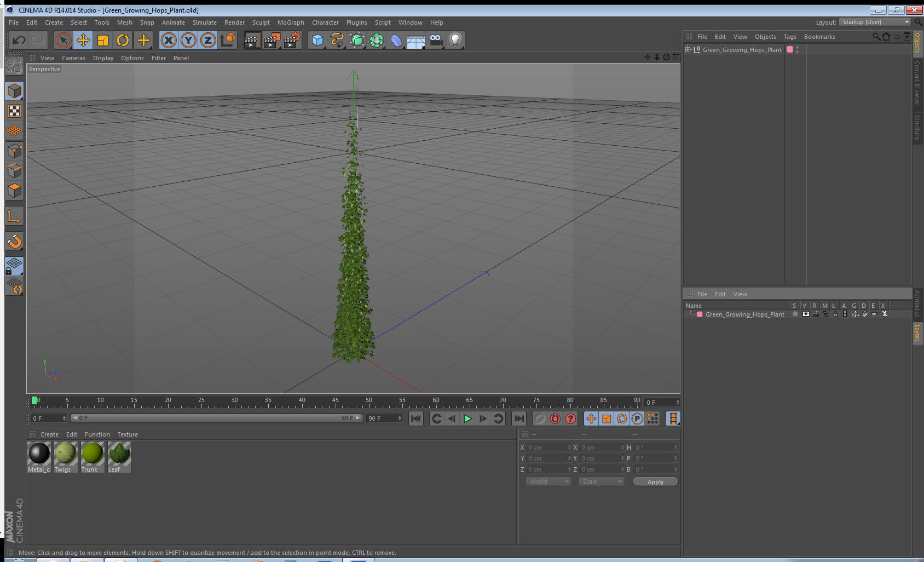This screenshot has width=924, height=562.
Task: Click the Apply coordinates button
Action: (655, 482)
